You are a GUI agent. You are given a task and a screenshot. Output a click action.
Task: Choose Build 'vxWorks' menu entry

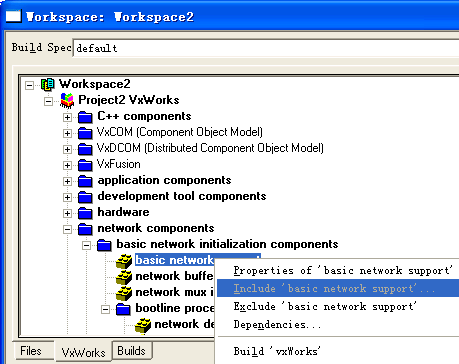coord(338,351)
